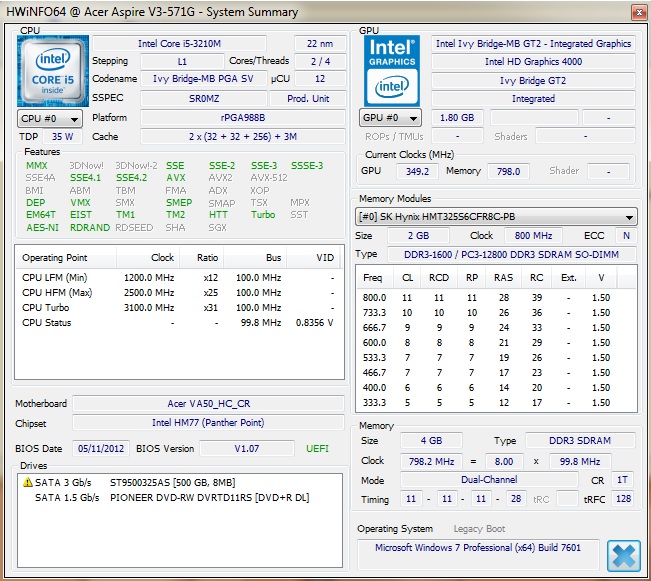Viewport: 651px width, 581px height.
Task: Click the ECC N field
Action: coord(626,236)
